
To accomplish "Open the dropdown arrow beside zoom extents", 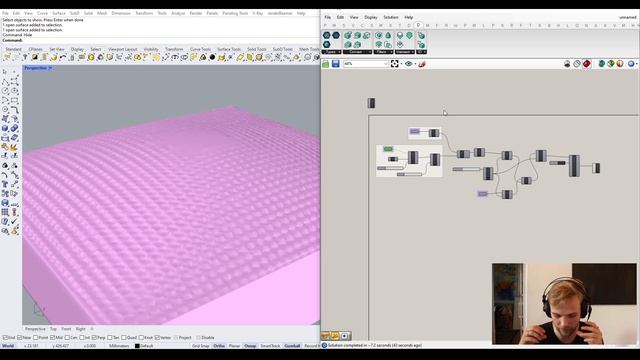I will click(x=401, y=64).
